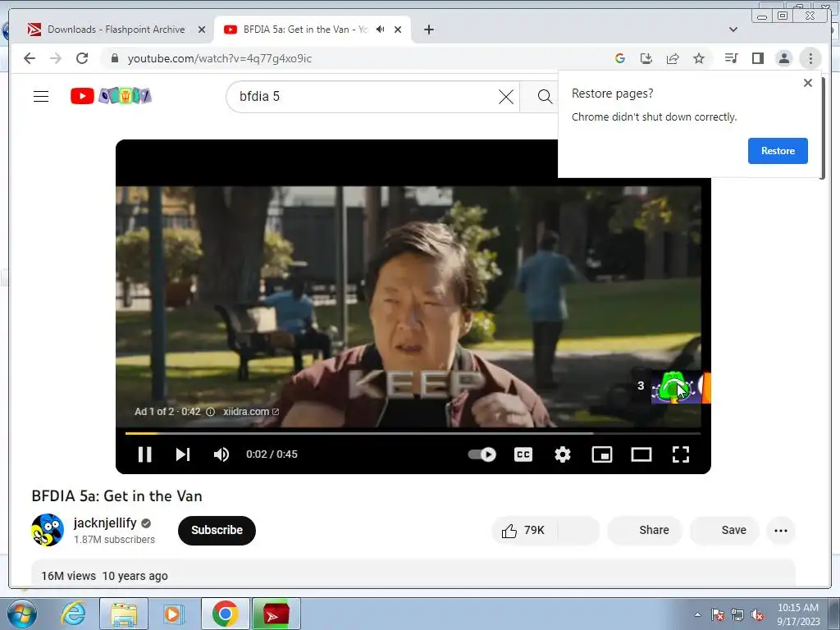
Task: Click the Share button
Action: coord(645,531)
